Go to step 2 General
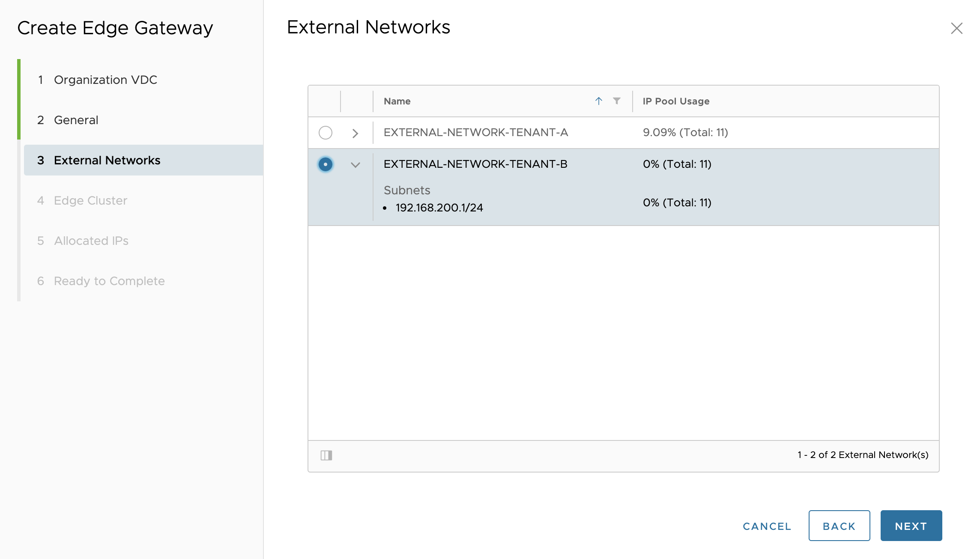980x559 pixels. 76,120
